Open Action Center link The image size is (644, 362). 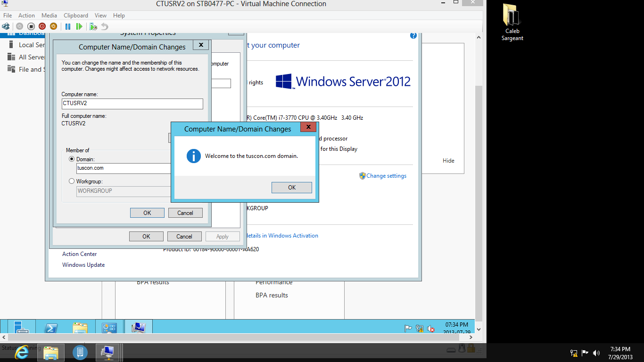click(x=80, y=254)
